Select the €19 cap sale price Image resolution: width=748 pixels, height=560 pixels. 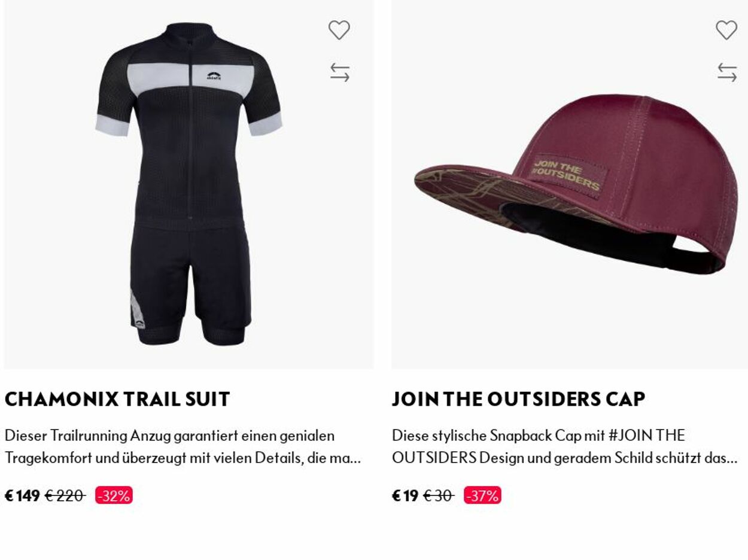(405, 495)
